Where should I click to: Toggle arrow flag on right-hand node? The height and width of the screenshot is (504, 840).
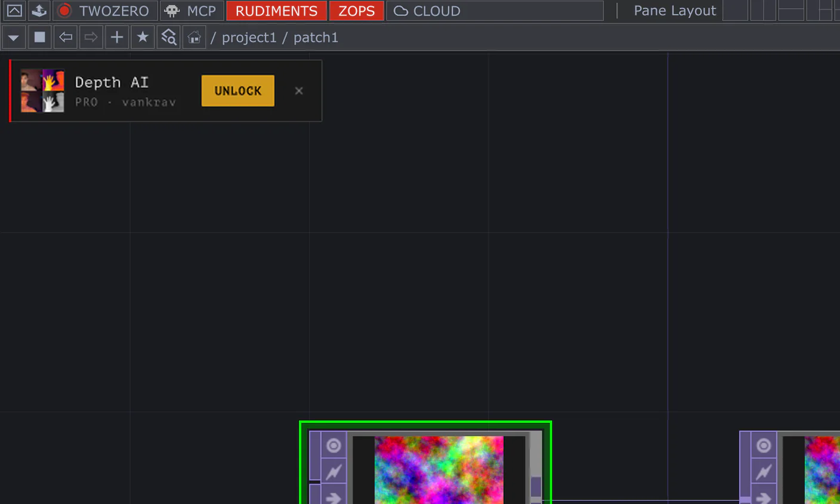pyautogui.click(x=764, y=496)
